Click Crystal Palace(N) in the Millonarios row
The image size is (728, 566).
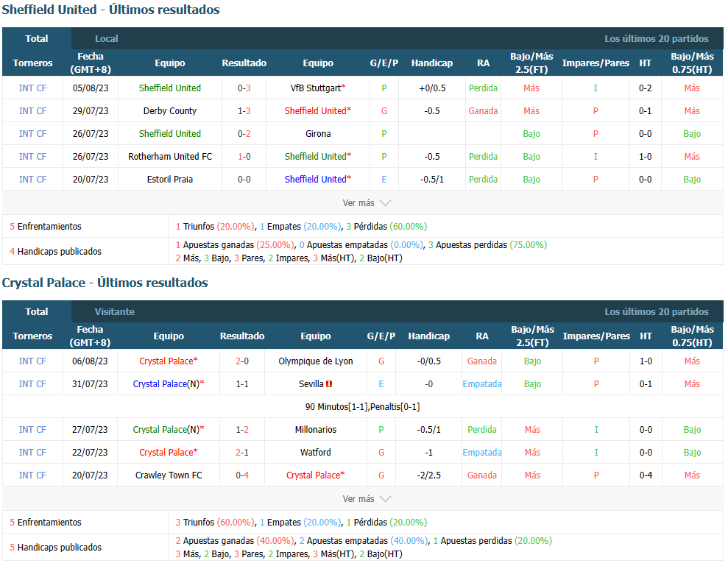click(x=166, y=429)
